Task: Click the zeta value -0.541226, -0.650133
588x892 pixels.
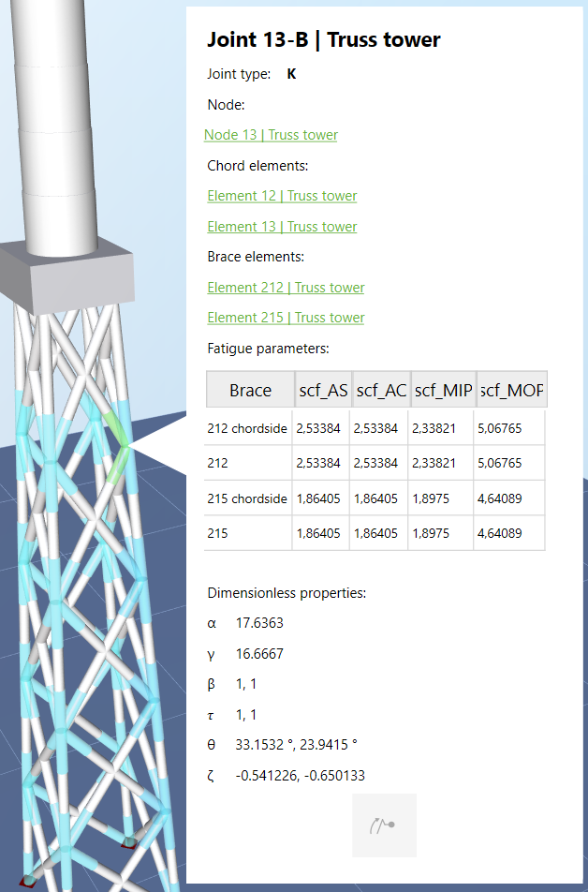Action: tap(301, 776)
